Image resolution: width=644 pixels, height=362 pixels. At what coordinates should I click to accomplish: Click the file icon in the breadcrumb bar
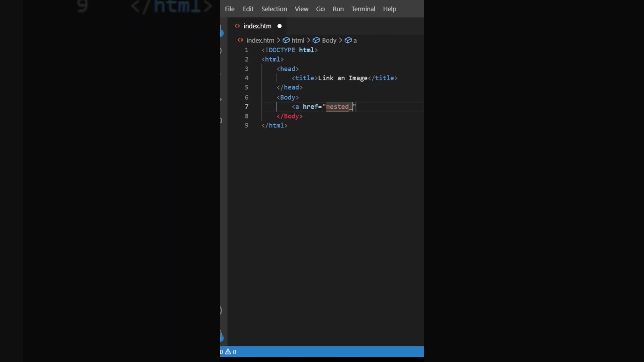coord(240,40)
